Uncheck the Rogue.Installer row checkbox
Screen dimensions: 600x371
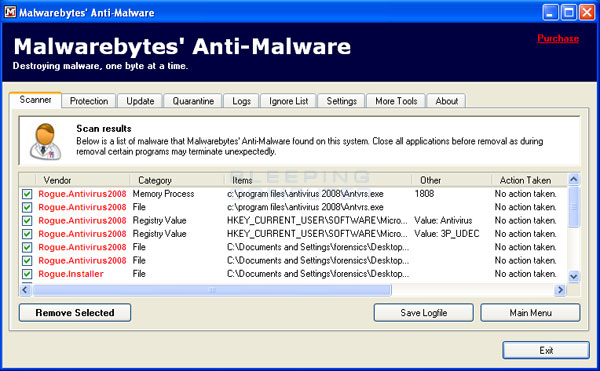(x=27, y=274)
